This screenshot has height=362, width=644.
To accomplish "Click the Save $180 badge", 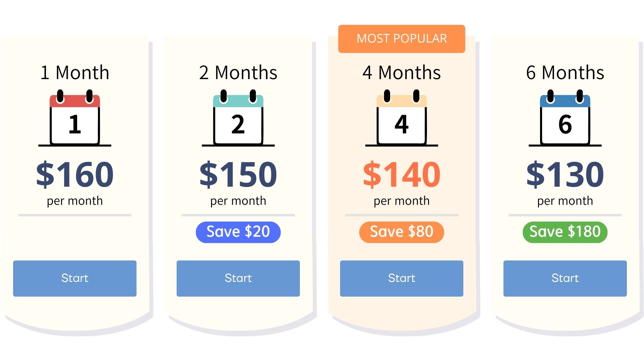I will (x=565, y=232).
